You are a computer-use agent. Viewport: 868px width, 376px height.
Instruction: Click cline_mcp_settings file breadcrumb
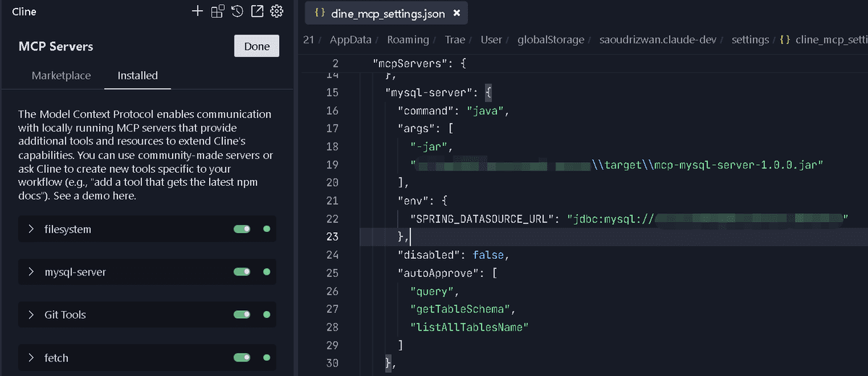point(824,40)
